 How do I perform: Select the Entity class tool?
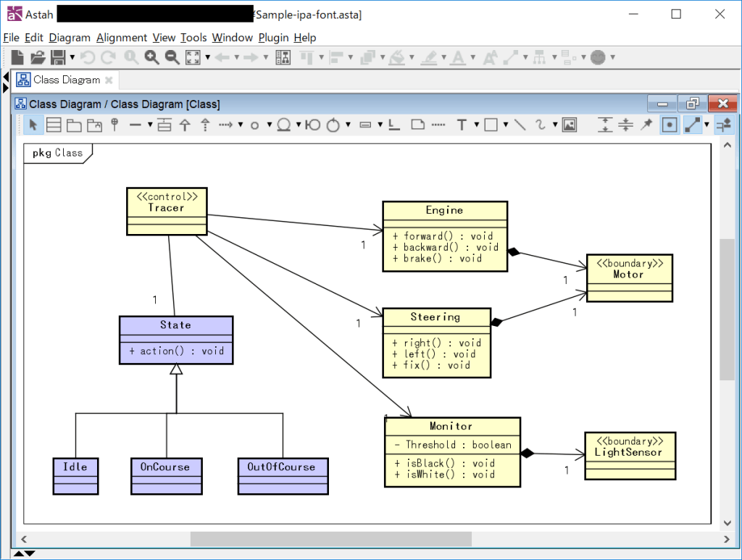tap(283, 125)
